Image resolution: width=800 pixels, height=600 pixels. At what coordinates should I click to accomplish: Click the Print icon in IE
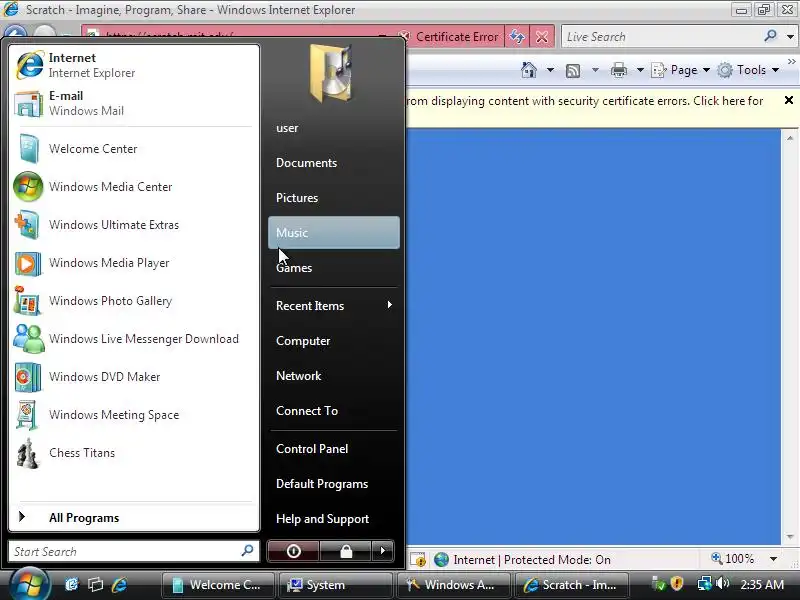click(618, 70)
